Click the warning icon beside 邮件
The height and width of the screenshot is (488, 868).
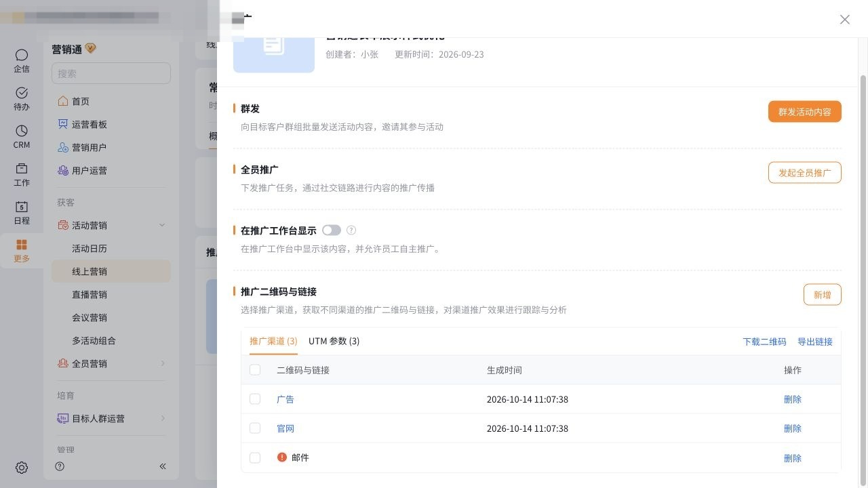(x=282, y=457)
